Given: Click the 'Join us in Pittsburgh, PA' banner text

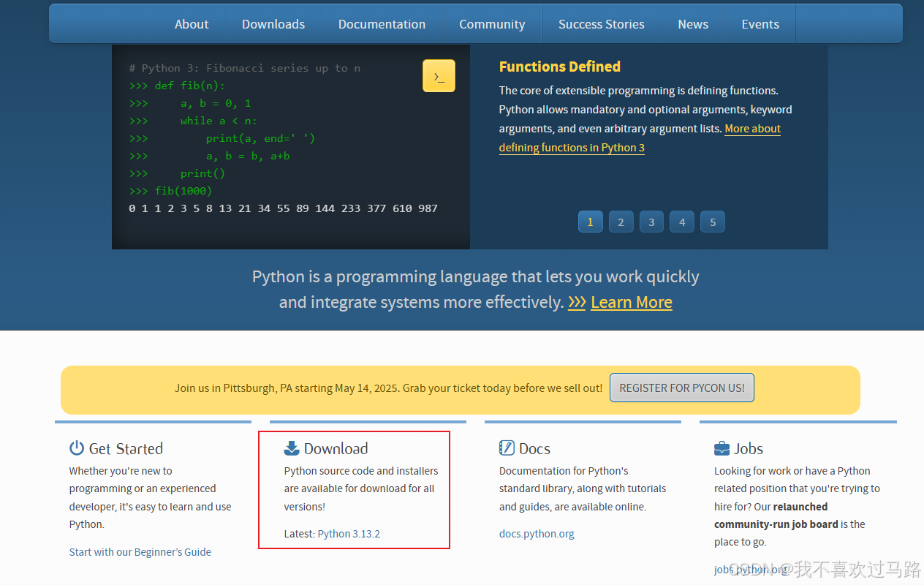Looking at the screenshot, I should [x=389, y=388].
